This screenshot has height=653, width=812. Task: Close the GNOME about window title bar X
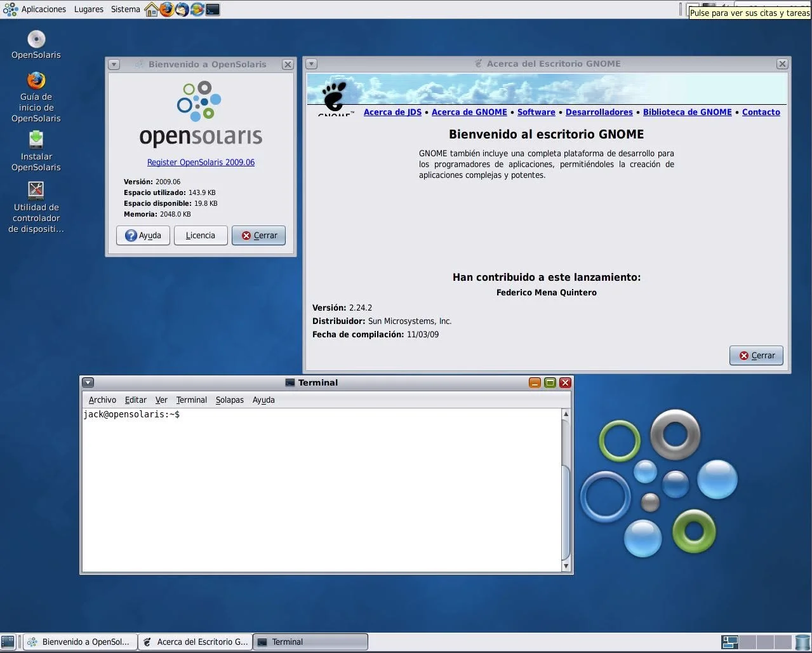[x=782, y=64]
